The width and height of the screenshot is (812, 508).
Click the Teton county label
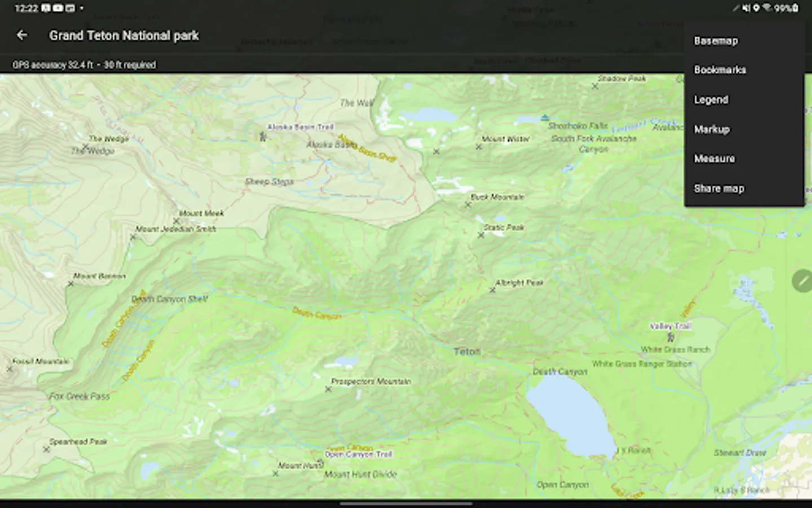pyautogui.click(x=467, y=352)
